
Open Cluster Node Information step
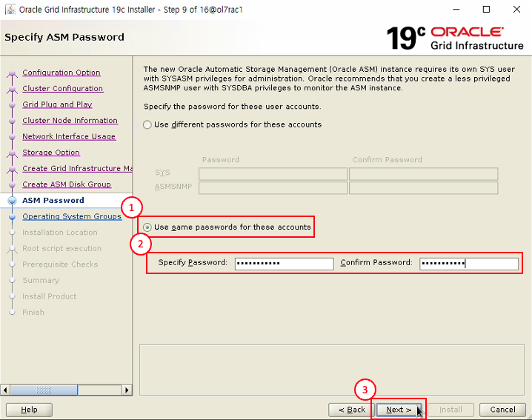point(70,120)
